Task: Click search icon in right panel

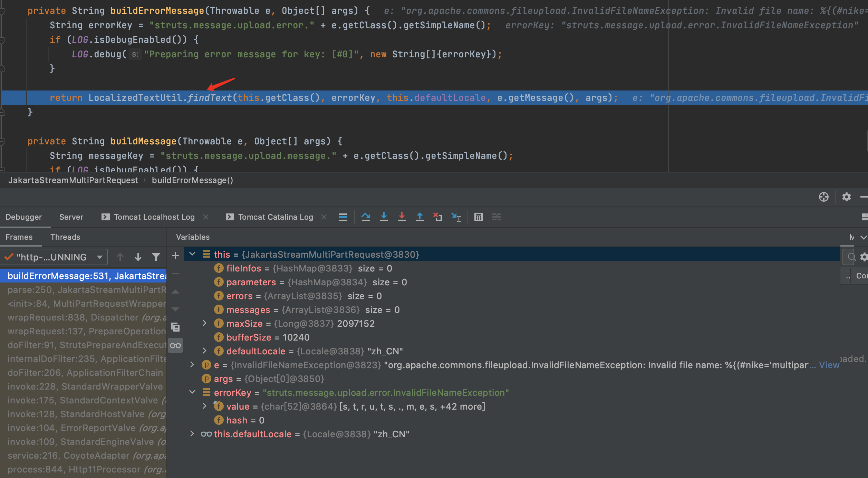Action: [851, 257]
